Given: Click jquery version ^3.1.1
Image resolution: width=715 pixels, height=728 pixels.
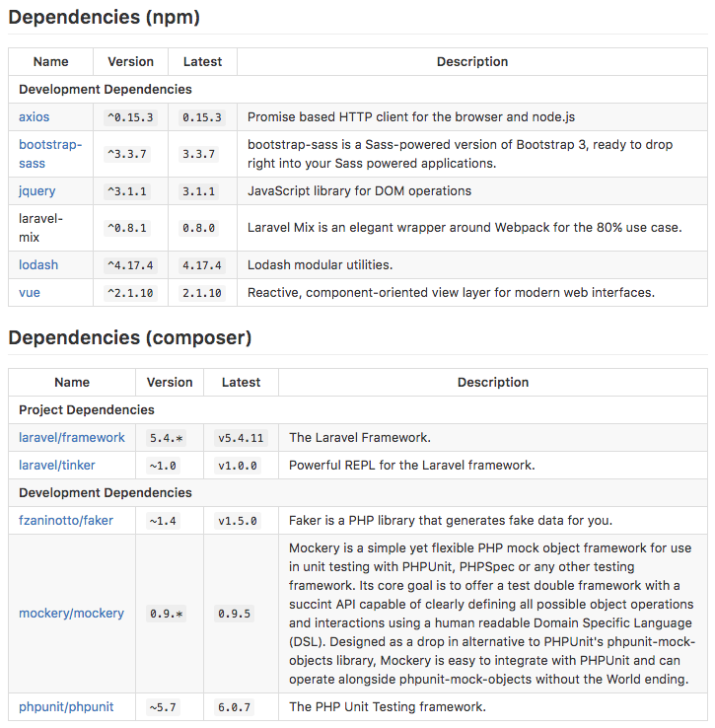Looking at the screenshot, I should coord(127,191).
